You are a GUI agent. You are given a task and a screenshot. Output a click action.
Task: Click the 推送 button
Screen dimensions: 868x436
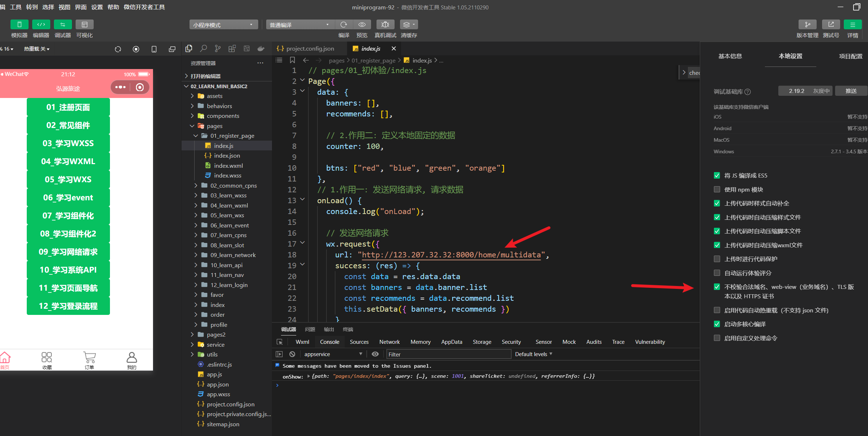[x=851, y=91]
